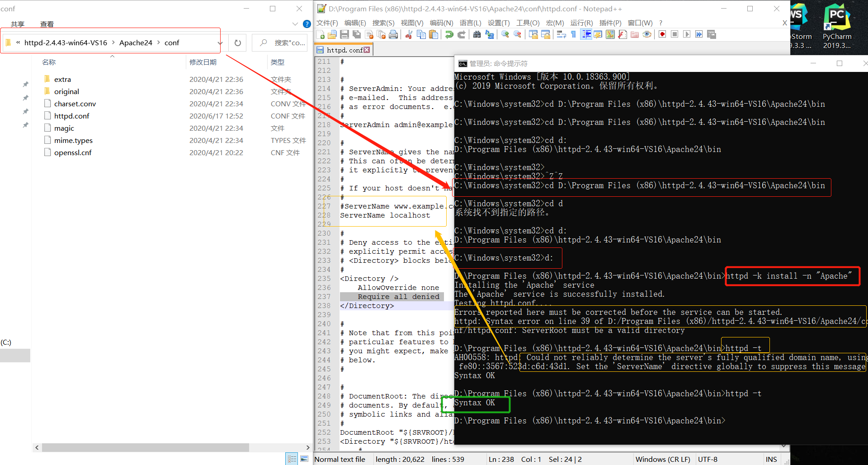
Task: Click the Open file toolbar icon
Action: (x=332, y=34)
